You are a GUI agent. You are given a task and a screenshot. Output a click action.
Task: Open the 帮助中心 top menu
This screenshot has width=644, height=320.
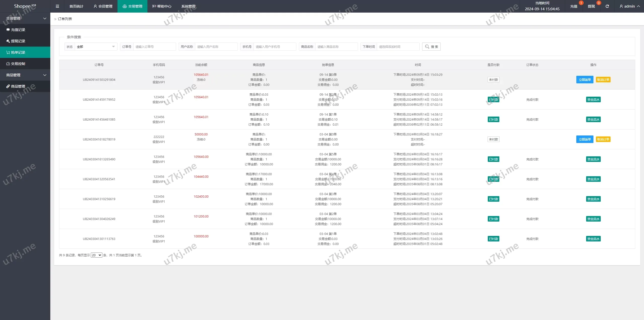pyautogui.click(x=162, y=6)
